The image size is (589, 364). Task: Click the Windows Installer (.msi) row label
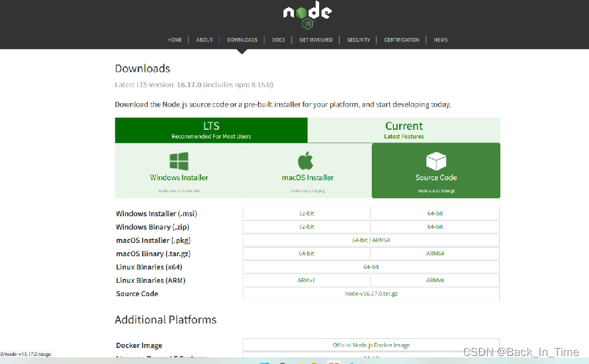[x=157, y=214]
